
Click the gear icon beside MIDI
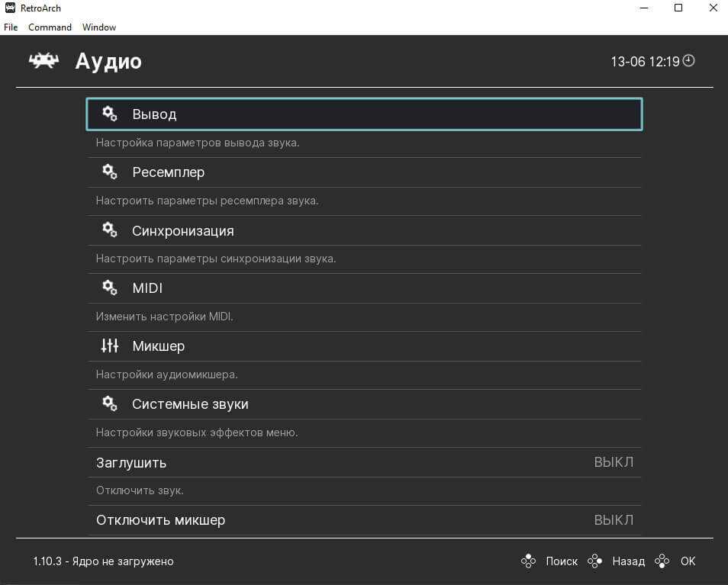[x=110, y=288]
